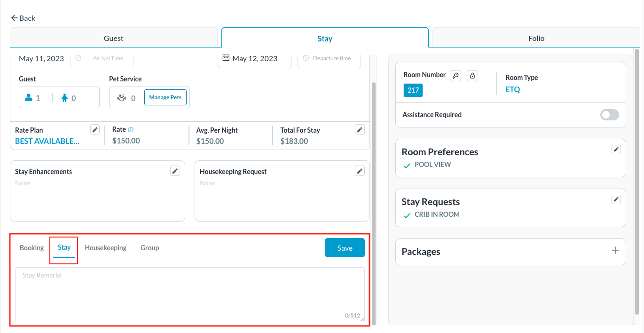Click the lock icon beside Room Number
Viewport: 644px width, 333px height.
(x=472, y=75)
